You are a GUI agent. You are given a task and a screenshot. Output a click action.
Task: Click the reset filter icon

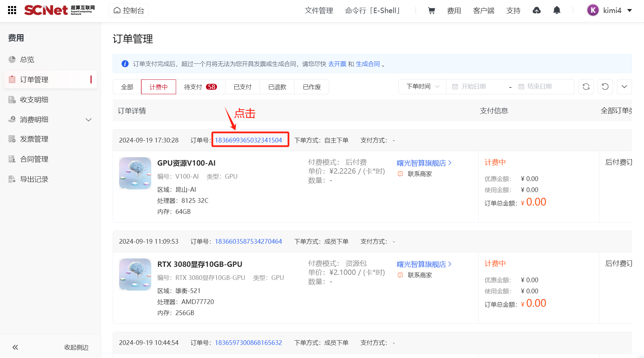(605, 87)
